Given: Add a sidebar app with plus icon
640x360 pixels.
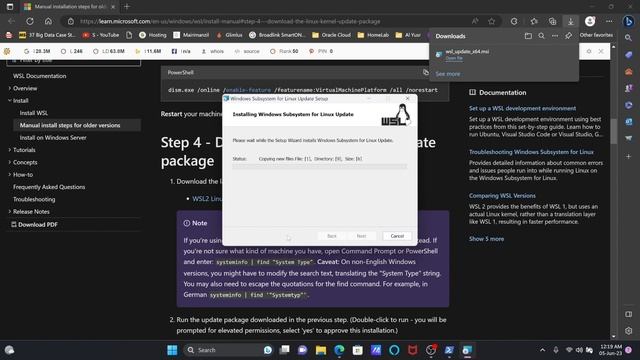Looking at the screenshot, I should click(629, 156).
